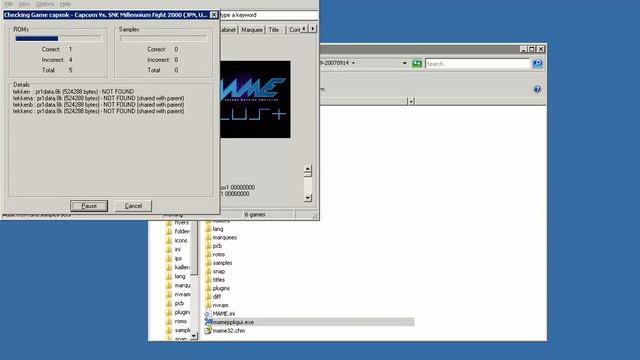Click the green refresh button in Explorer
This screenshot has height=360, width=640.
[416, 64]
